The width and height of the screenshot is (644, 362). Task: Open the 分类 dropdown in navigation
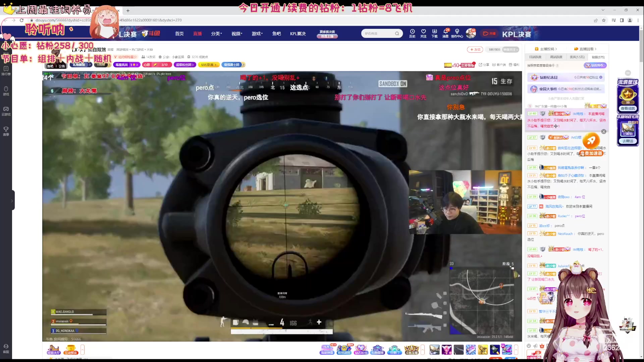pyautogui.click(x=216, y=34)
